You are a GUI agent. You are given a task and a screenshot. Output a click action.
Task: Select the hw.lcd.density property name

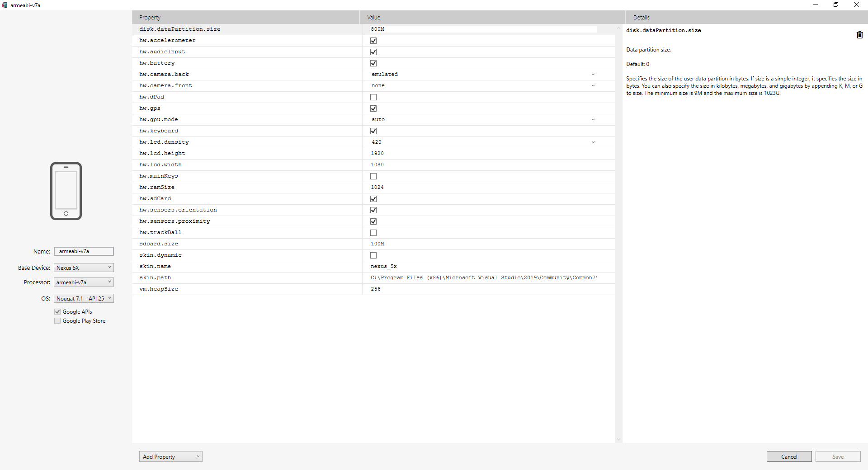(164, 142)
